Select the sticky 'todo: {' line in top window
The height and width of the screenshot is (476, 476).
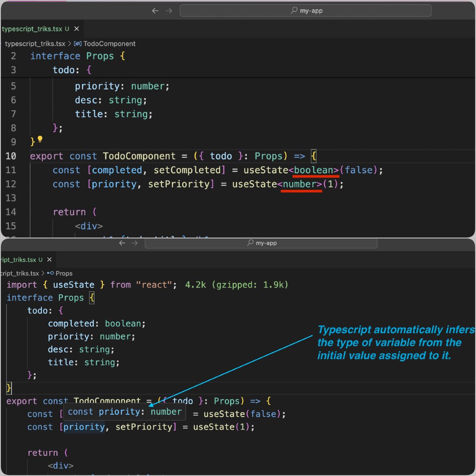point(72,70)
